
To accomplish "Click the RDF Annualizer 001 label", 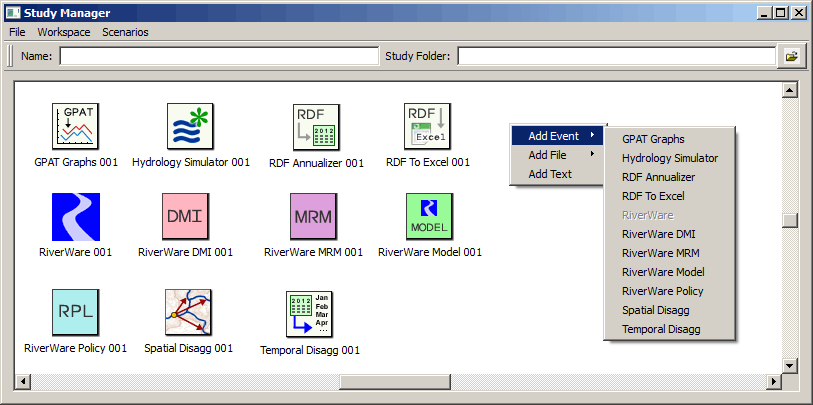I will coord(316,163).
